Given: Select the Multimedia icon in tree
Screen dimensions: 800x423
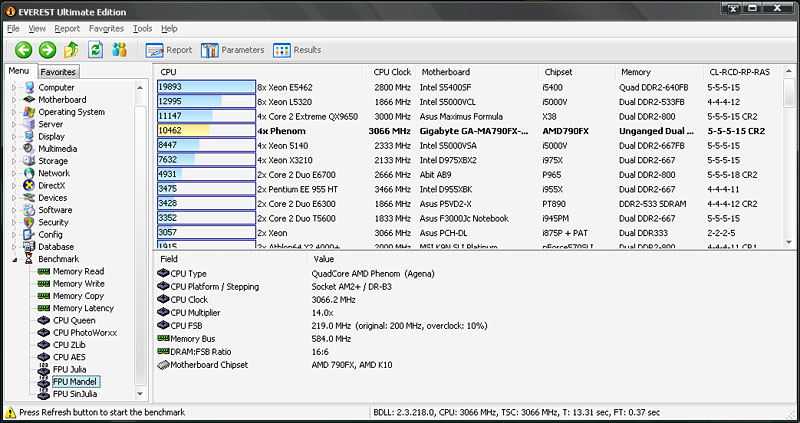Looking at the screenshot, I should click(x=30, y=148).
